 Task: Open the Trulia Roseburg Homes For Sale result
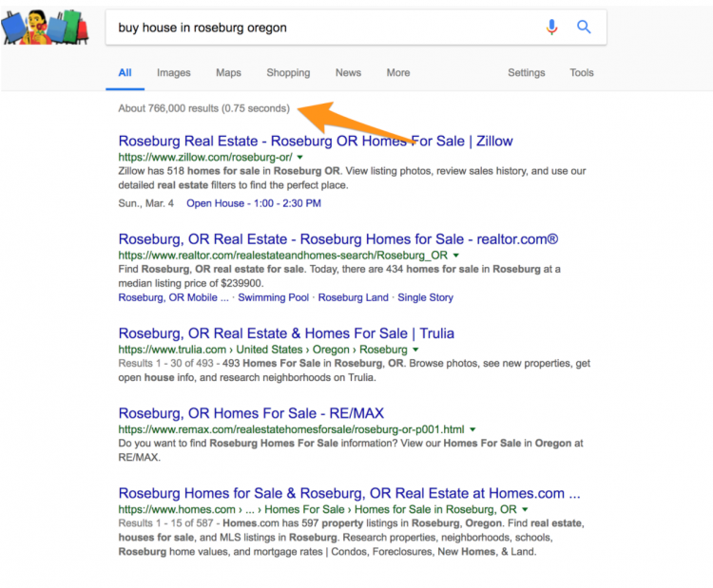tap(286, 333)
